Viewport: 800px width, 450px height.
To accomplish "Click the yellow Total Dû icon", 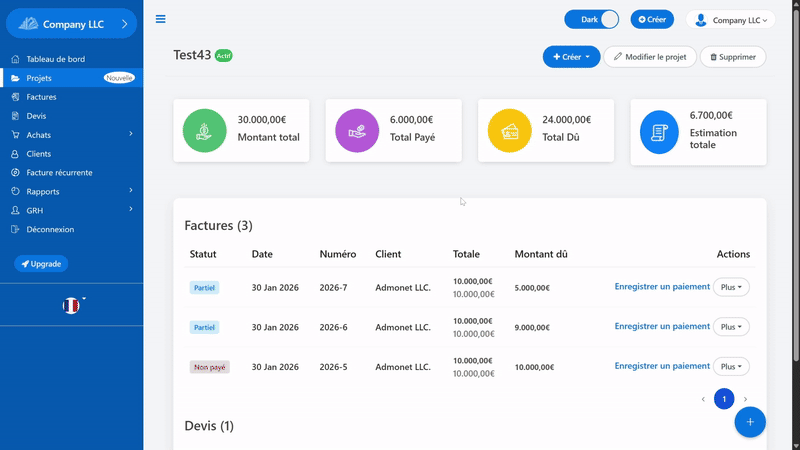I will pos(508,131).
